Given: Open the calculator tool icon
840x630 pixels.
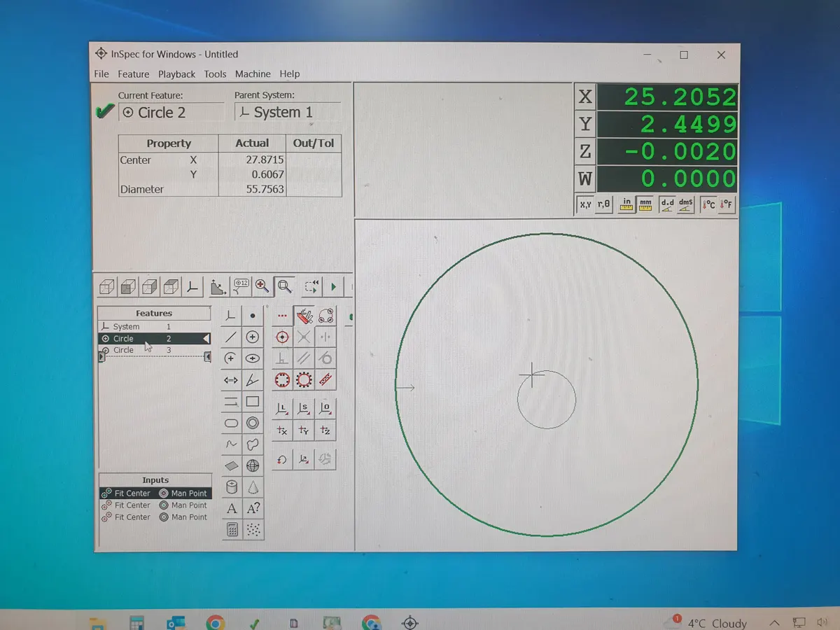Looking at the screenshot, I should point(231,530).
